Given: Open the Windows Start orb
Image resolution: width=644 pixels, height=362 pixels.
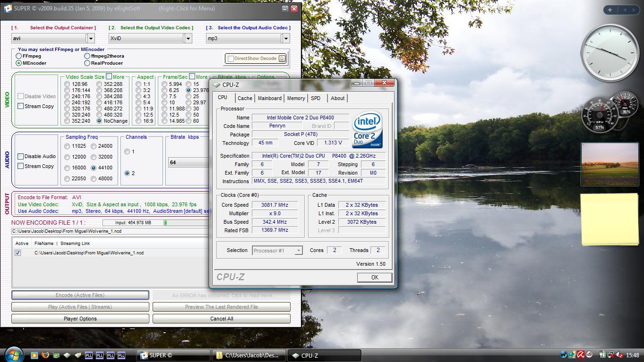Looking at the screenshot, I should [14, 354].
